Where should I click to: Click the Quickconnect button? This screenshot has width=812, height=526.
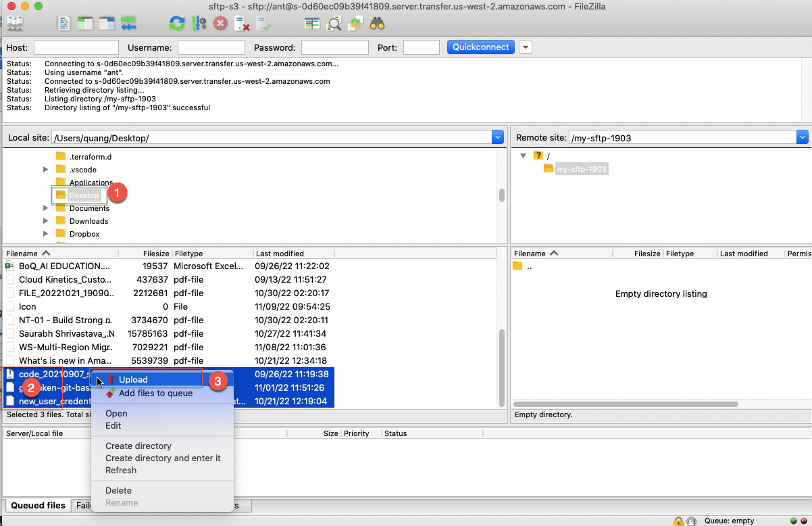(x=481, y=47)
